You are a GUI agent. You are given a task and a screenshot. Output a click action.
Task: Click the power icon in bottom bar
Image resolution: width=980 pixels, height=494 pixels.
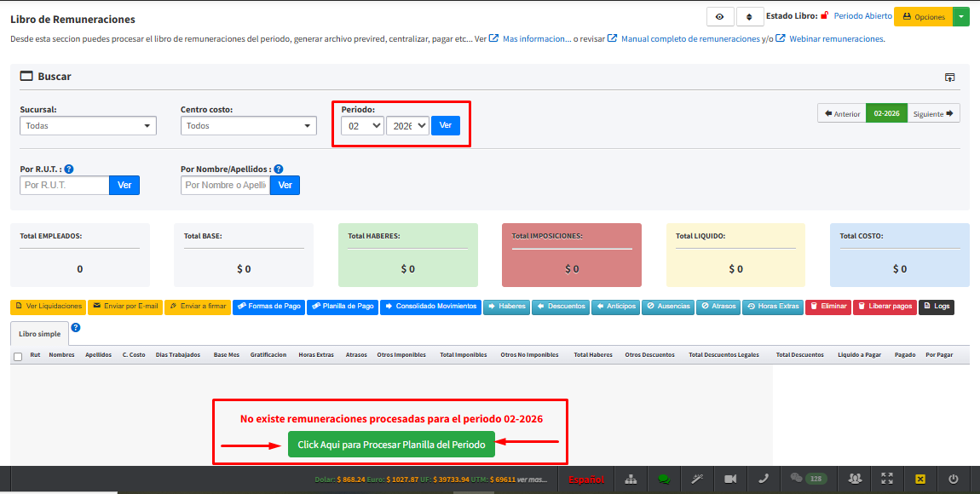click(x=953, y=479)
